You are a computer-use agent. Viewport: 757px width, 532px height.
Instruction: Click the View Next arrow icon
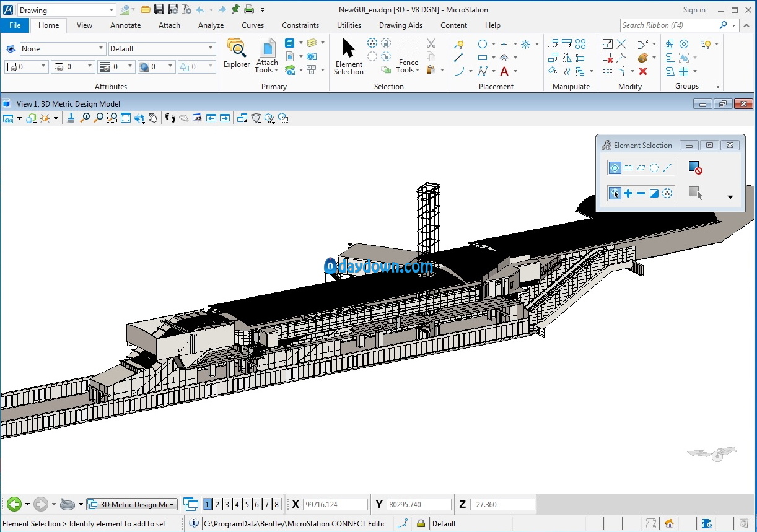point(225,118)
